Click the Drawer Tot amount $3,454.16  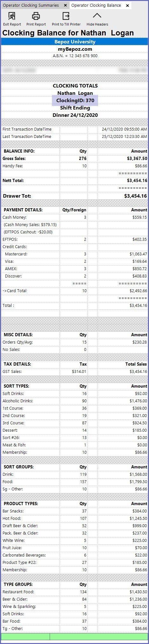136,196
